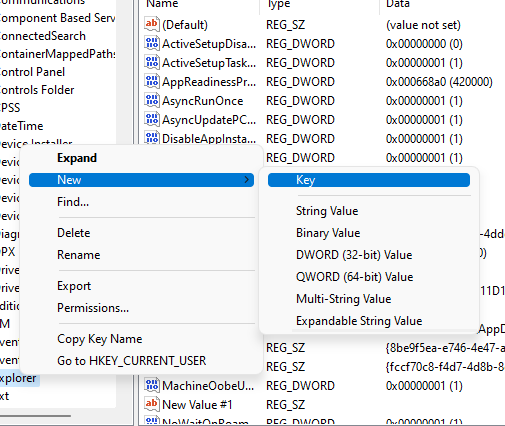Screen dimensions: 505x426
Task: Select the Component Based Serv tree key
Action: tap(57, 18)
